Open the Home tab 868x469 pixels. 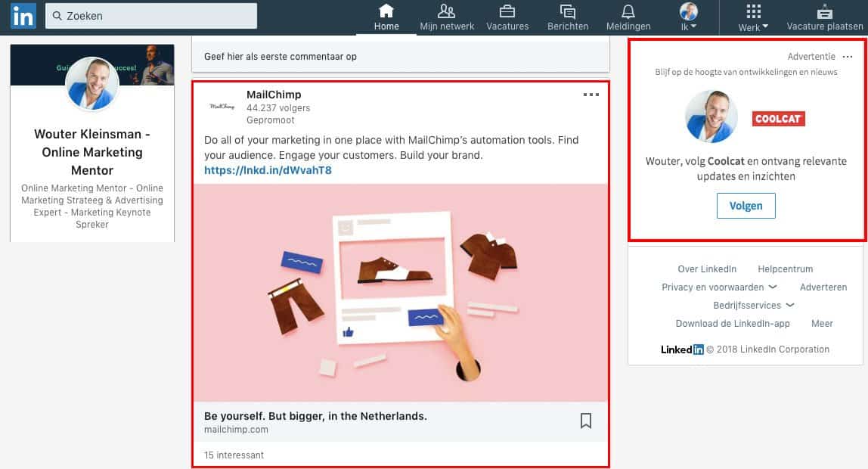pos(386,17)
